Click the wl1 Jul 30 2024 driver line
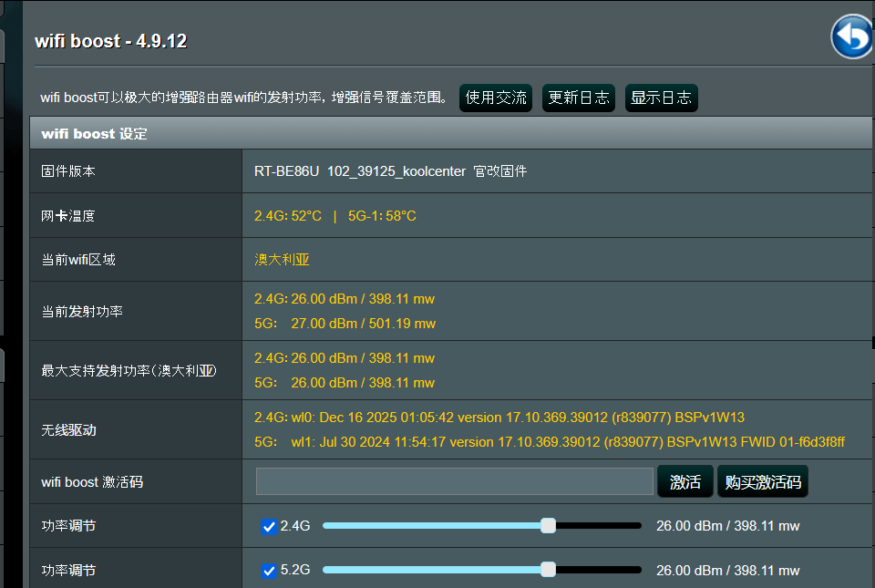 [x=550, y=442]
